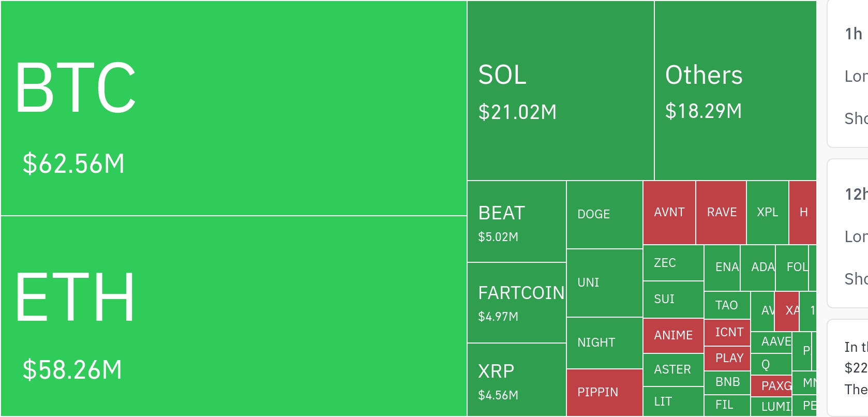Viewport: 868px width, 417px height.
Task: Select the red AVNT tile
Action: pos(669,213)
